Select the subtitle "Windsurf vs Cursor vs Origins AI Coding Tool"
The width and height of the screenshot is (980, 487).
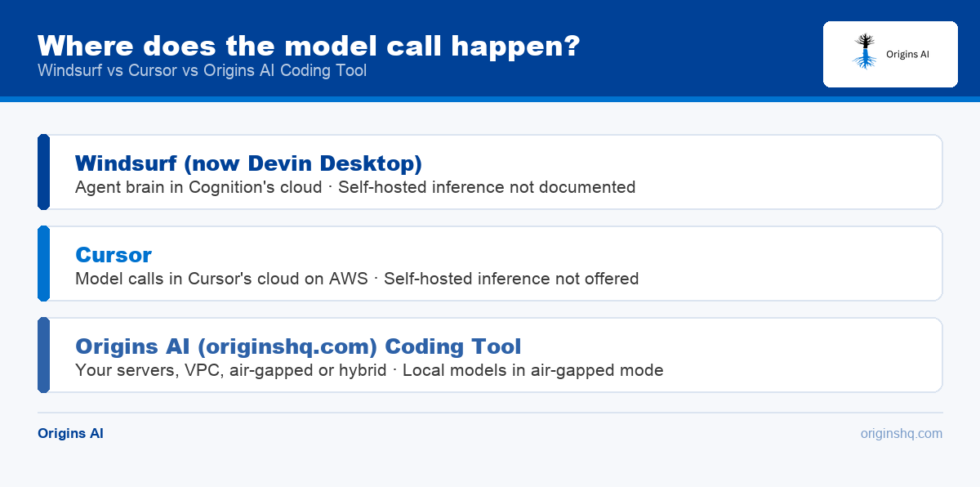[202, 70]
